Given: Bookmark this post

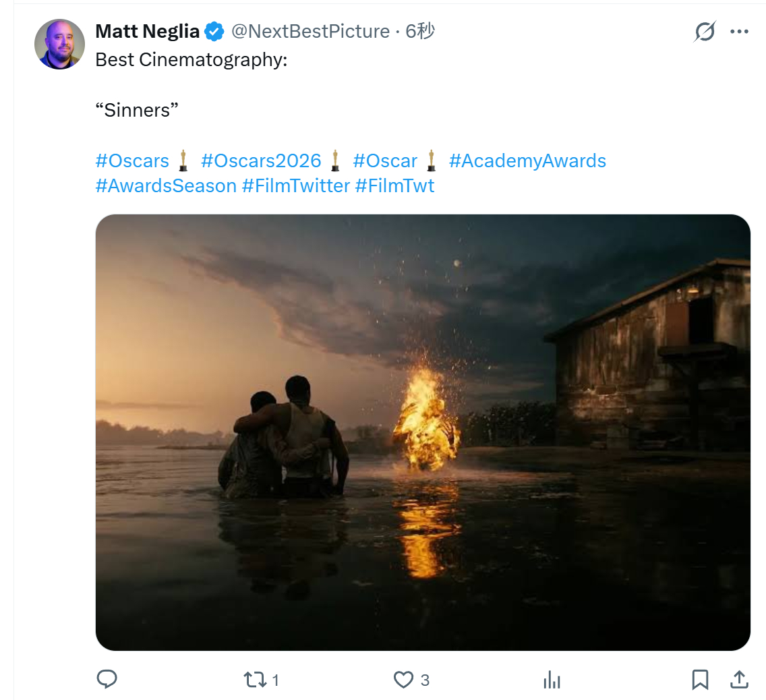Looking at the screenshot, I should point(700,680).
